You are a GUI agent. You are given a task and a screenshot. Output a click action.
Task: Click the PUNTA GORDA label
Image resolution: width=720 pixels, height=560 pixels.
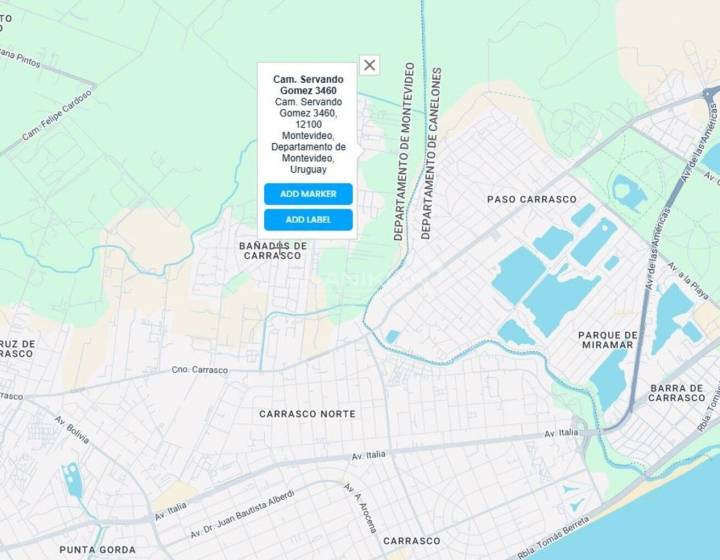97,549
